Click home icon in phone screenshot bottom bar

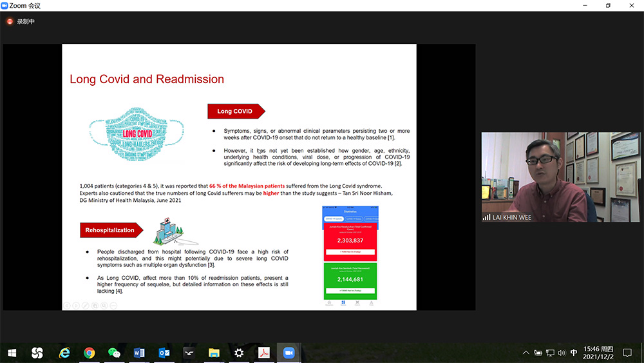329,303
